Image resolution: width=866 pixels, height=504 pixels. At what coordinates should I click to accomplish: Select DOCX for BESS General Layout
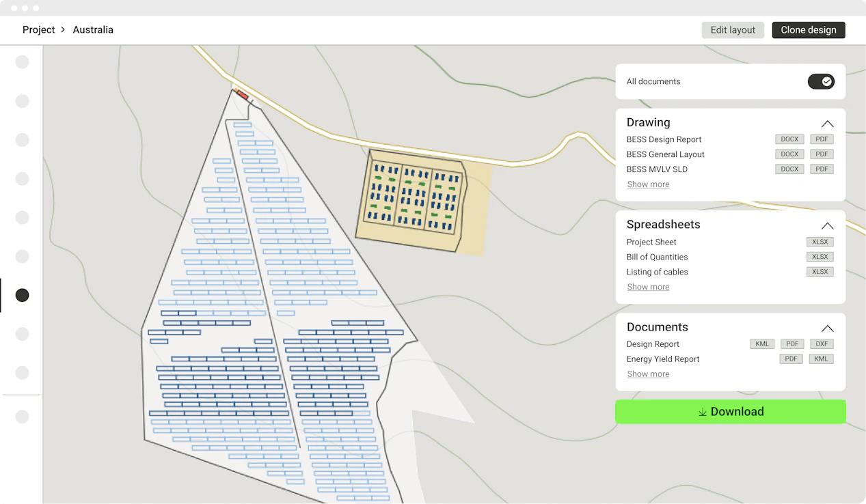point(789,154)
